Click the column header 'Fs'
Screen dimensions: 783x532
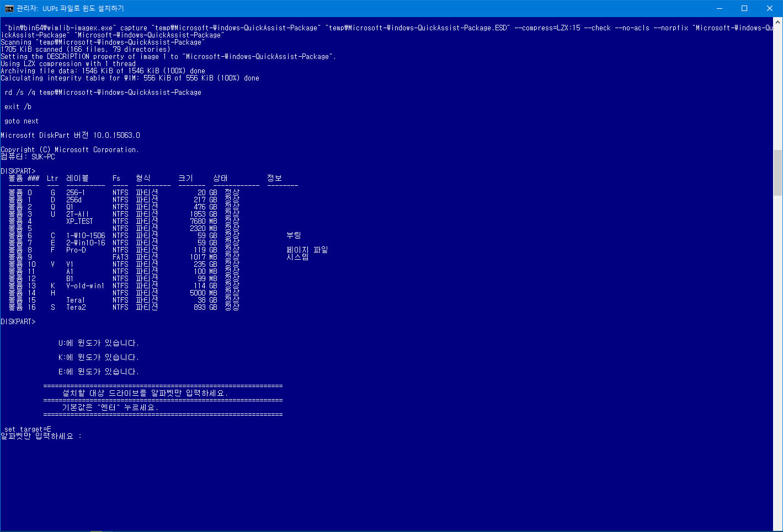click(116, 178)
